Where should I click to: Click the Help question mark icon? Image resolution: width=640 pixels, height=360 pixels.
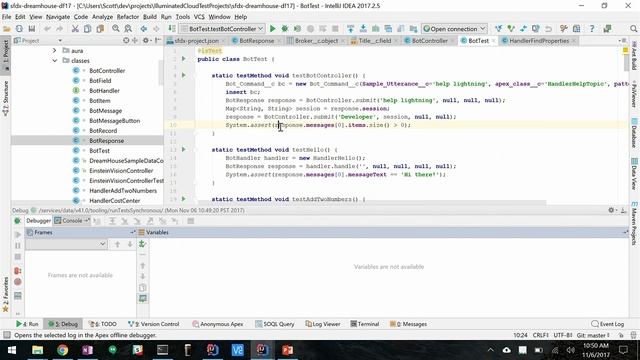592,29
